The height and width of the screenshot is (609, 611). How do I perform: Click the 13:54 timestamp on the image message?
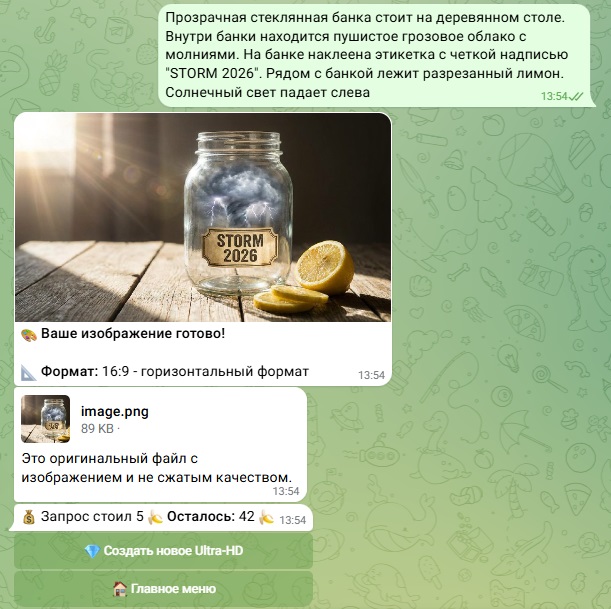pyautogui.click(x=371, y=375)
